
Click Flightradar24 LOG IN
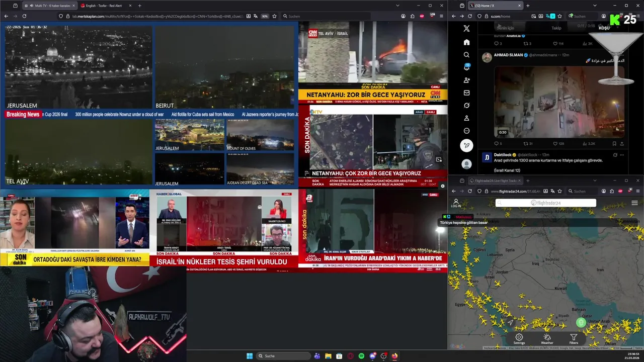[x=456, y=203]
